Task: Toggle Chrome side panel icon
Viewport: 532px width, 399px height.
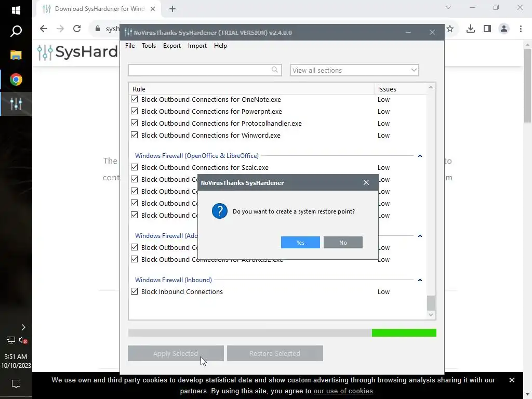Action: pos(487,29)
